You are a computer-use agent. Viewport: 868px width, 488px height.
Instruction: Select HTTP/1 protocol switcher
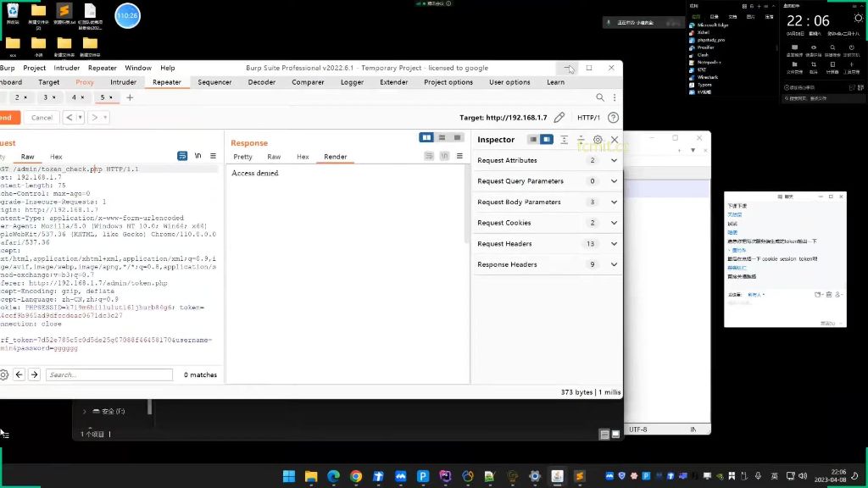(x=588, y=117)
